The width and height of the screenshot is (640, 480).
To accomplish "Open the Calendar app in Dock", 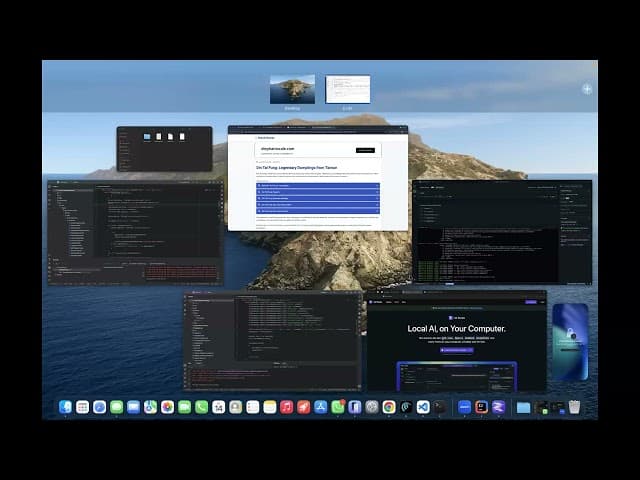I will 218,407.
